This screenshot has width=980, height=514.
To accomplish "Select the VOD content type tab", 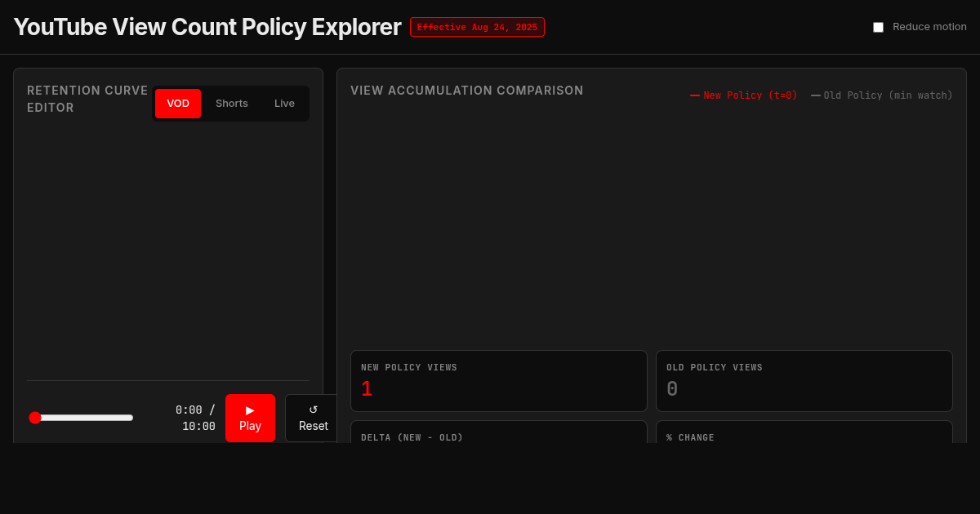I will 178,104.
